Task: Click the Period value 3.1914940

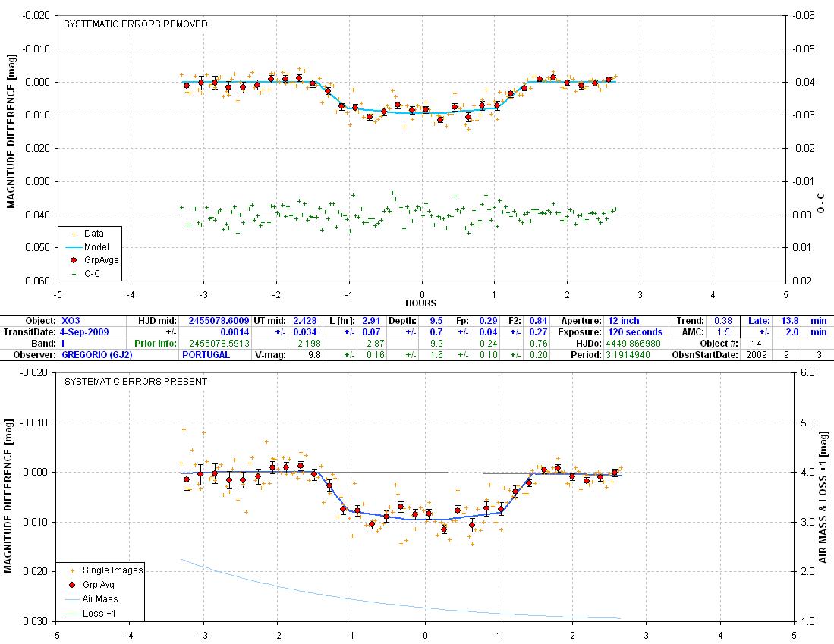Action: pos(628,354)
